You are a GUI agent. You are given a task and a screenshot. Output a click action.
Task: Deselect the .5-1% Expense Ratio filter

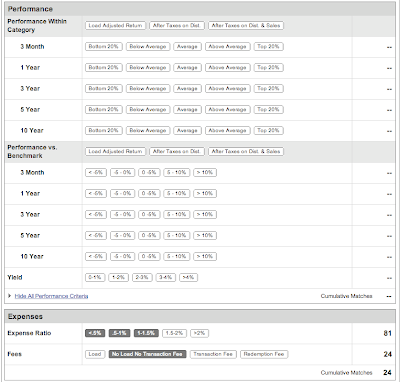tap(120, 333)
